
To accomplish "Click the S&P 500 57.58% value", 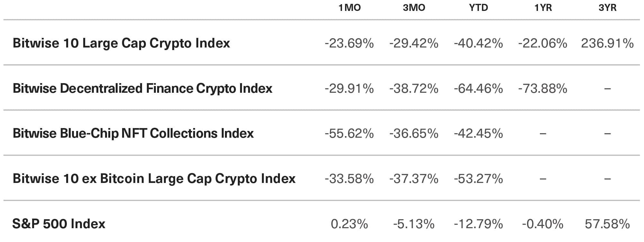I will 607,224.
